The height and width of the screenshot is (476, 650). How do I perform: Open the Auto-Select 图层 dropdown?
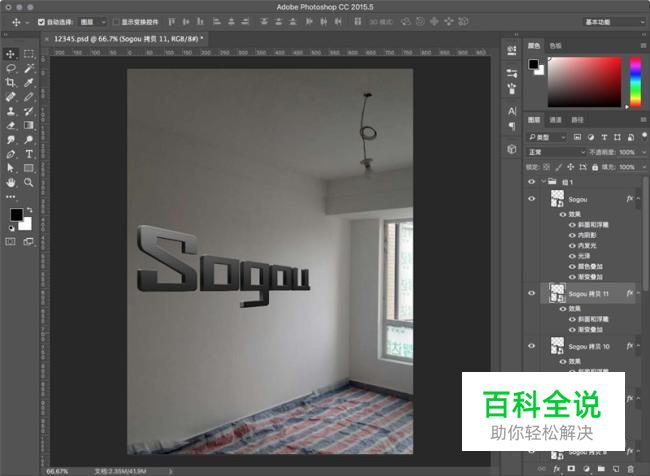tap(93, 22)
